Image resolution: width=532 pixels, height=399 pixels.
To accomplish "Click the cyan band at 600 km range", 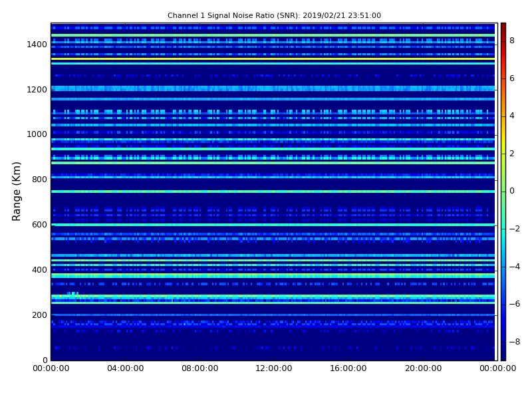I will [x=273, y=225].
